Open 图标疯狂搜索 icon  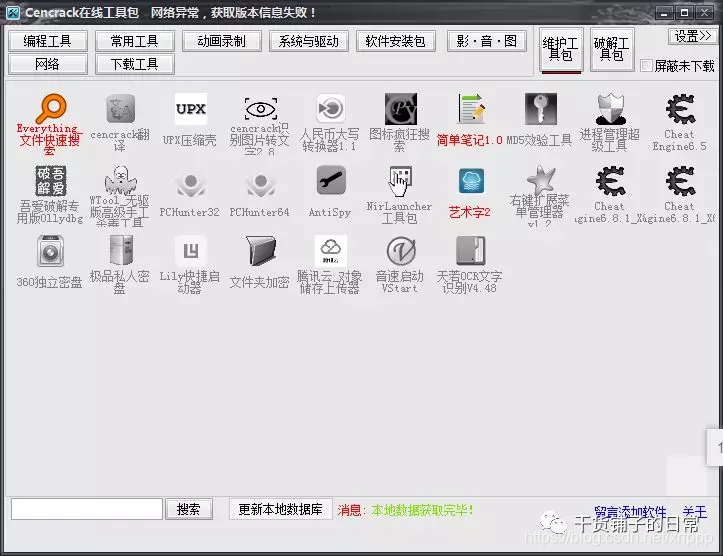point(401,109)
